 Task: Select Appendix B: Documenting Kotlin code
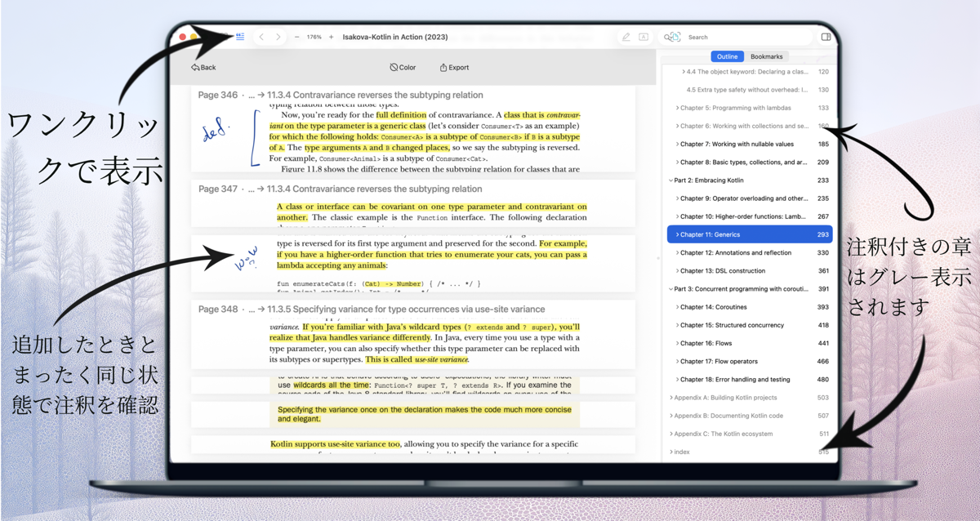click(x=750, y=416)
